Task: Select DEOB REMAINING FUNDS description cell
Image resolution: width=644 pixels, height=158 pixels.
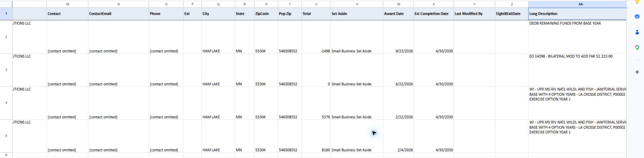Action: coord(577,37)
